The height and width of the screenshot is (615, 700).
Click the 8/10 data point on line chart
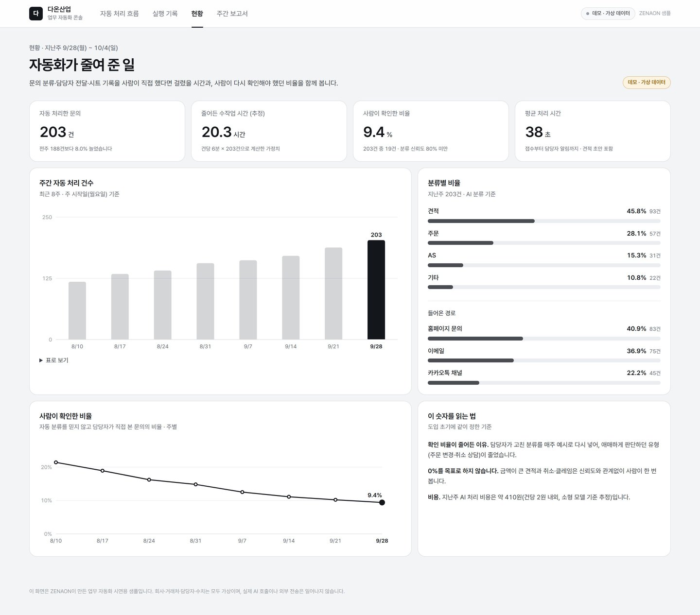(x=56, y=462)
